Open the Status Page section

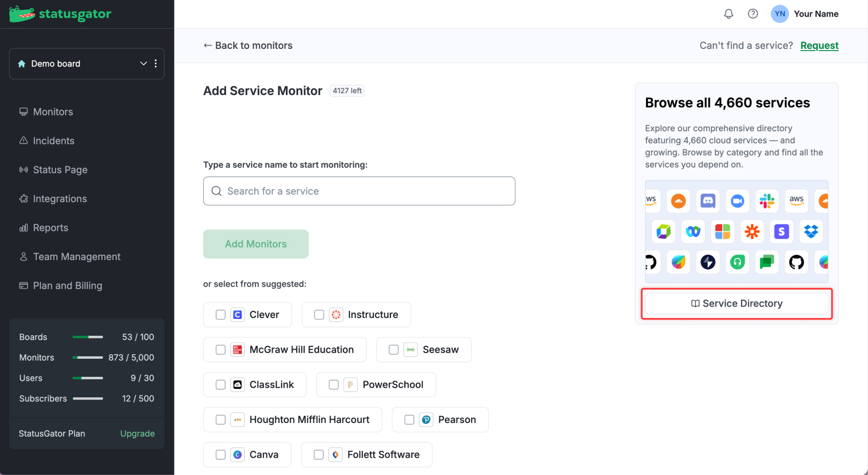tap(53, 170)
